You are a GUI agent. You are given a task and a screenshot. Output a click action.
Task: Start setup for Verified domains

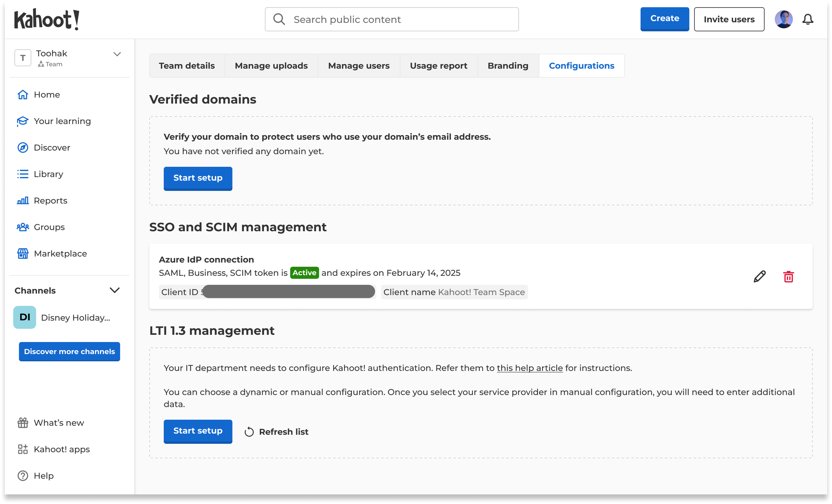pos(198,178)
